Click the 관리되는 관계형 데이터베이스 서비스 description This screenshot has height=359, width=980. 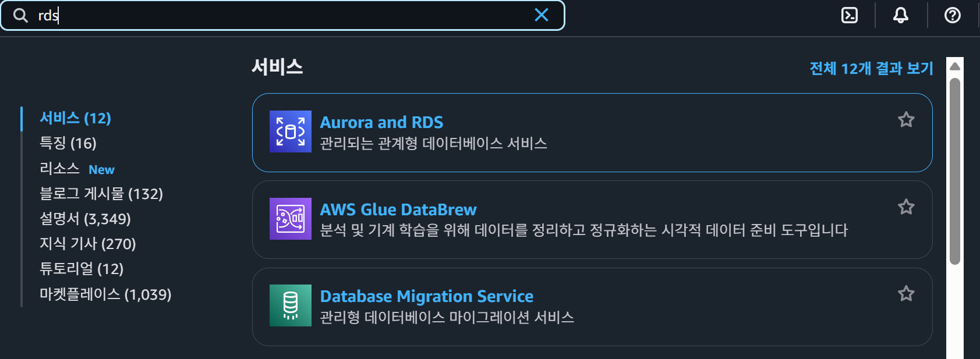434,144
